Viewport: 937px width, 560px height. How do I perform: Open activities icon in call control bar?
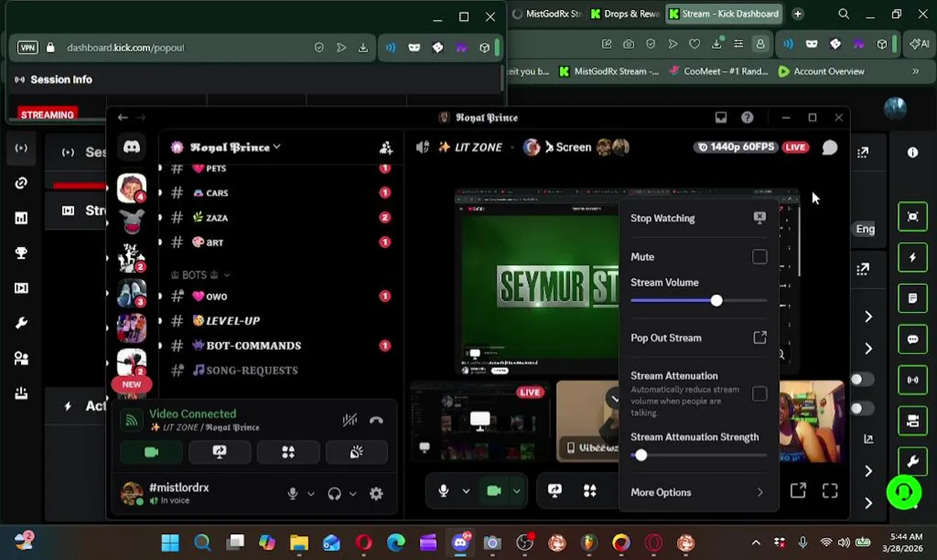(590, 491)
